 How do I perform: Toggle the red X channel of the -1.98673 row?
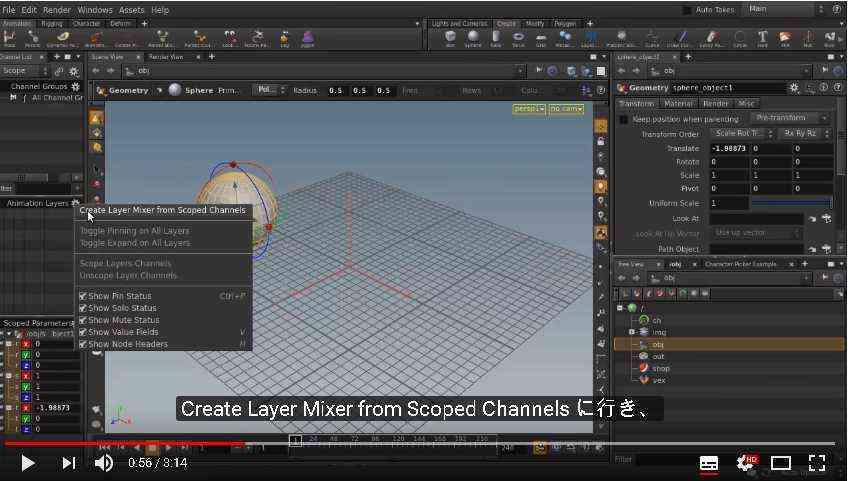pos(26,408)
